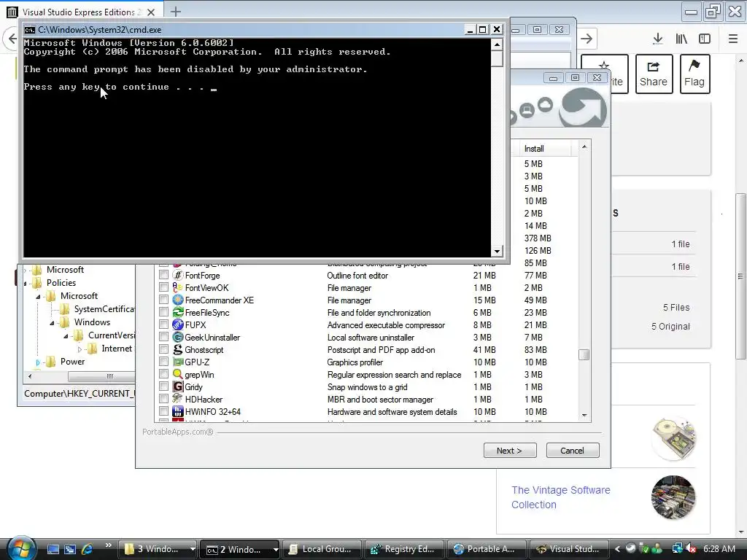Click the Vintage Software Collection thumbnail image
The width and height of the screenshot is (747, 560).
[x=673, y=497]
